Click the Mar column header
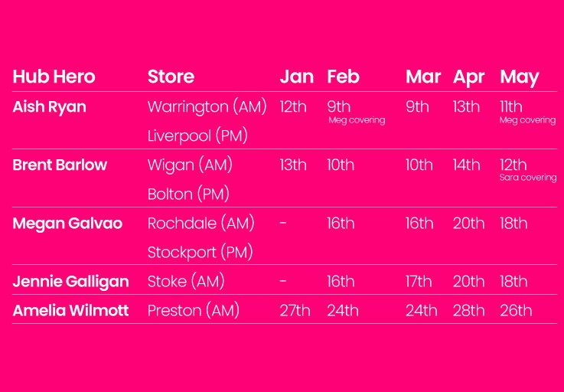 point(423,77)
